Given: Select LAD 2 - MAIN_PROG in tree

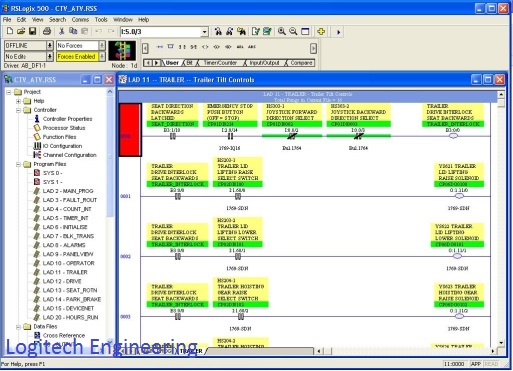Looking at the screenshot, I should (x=68, y=191).
